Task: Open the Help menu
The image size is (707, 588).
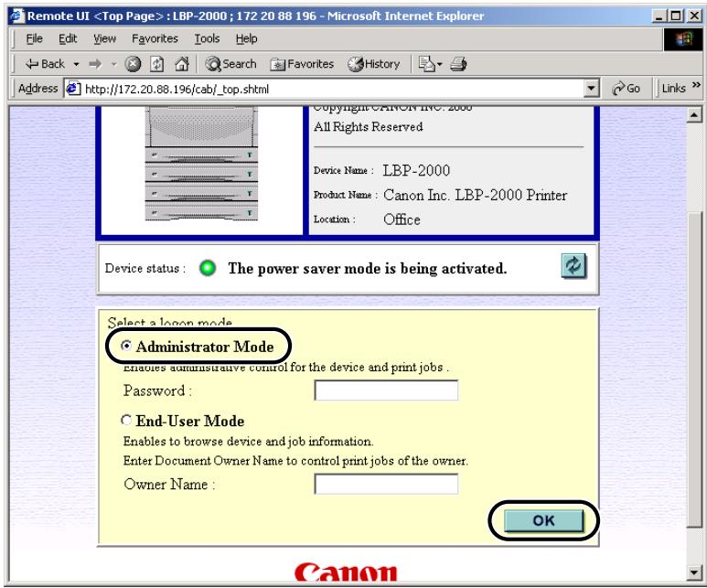Action: [247, 38]
